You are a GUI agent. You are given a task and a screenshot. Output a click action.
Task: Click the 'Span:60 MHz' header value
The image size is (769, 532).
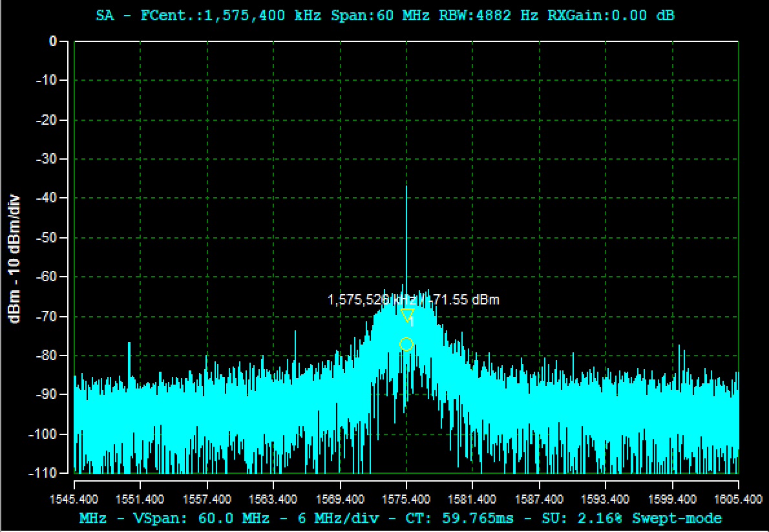click(x=380, y=16)
